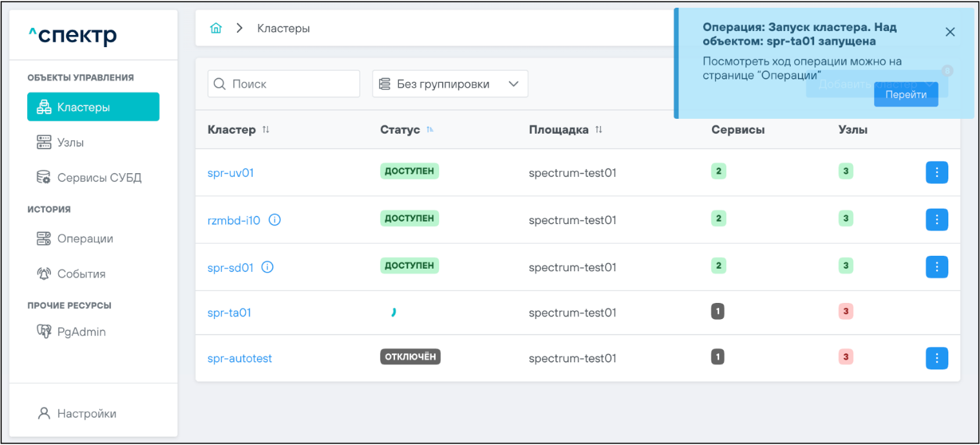Image resolution: width=980 pixels, height=445 pixels.
Task: Open spr-ta01 cluster link
Action: [x=229, y=313]
